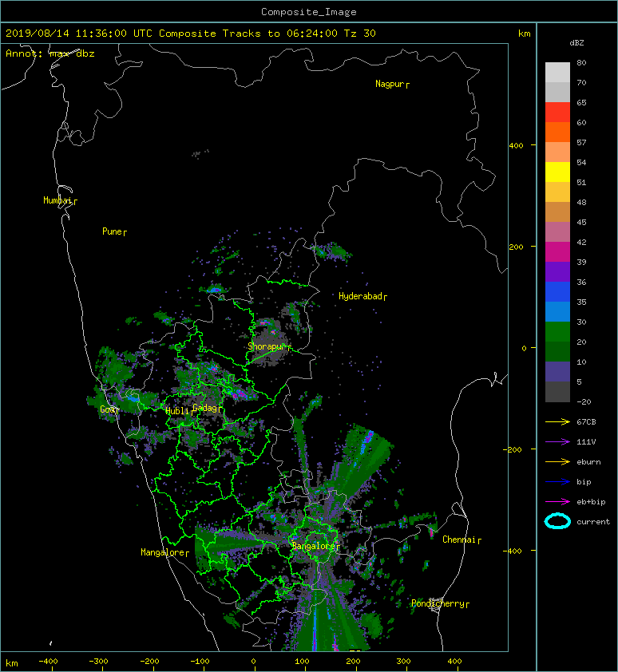Click the dBZ legend heading
618x672 pixels.
576,43
